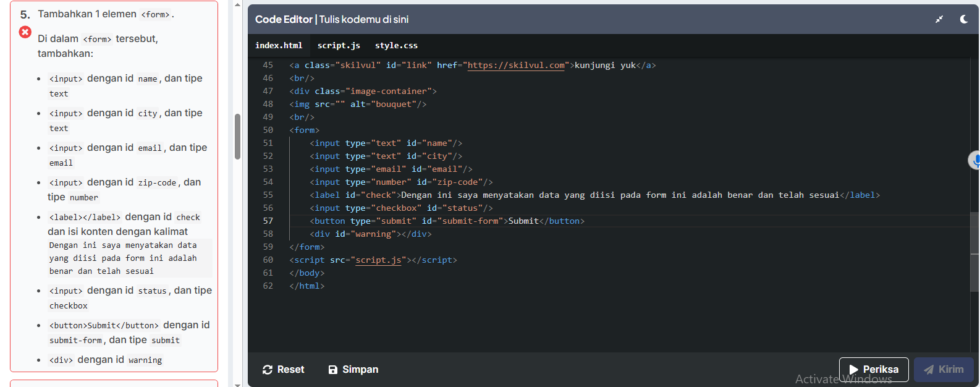Click the input with id "city" code line
Screen dimensions: 980x387
[386, 156]
